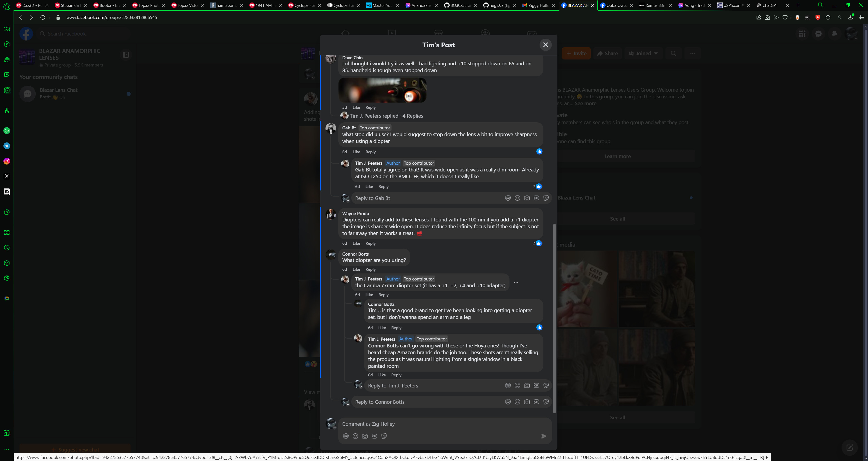This screenshot has width=868, height=461.
Task: Open new browser tab
Action: coord(797,5)
